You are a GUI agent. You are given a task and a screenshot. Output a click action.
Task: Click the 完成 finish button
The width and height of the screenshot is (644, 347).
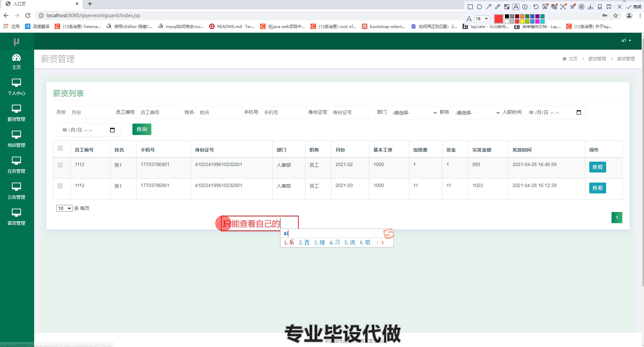[x=634, y=7]
